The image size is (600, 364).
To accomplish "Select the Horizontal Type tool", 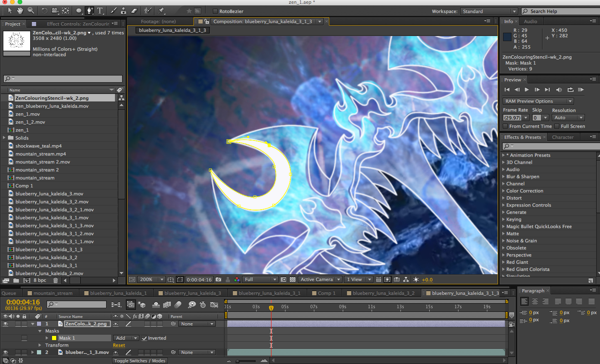I will coord(100,10).
